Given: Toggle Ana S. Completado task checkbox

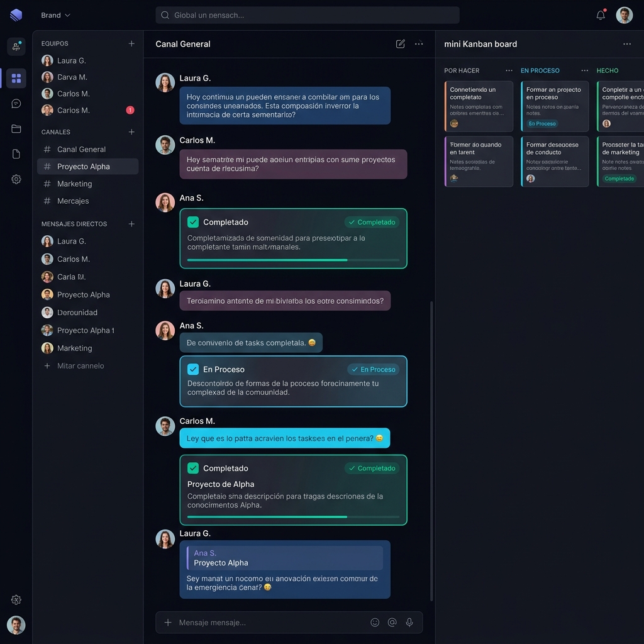Looking at the screenshot, I should click(x=193, y=222).
